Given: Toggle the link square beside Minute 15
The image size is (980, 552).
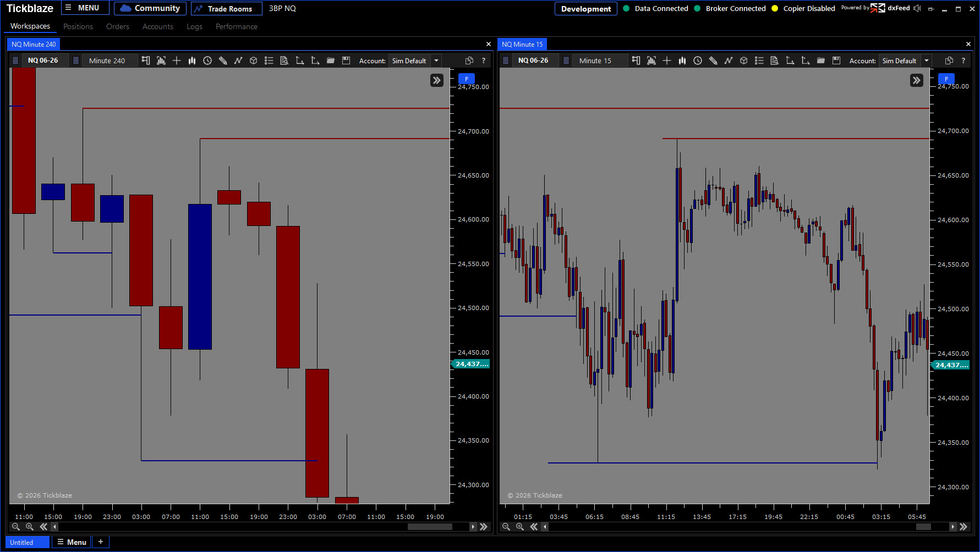Looking at the screenshot, I should [566, 60].
